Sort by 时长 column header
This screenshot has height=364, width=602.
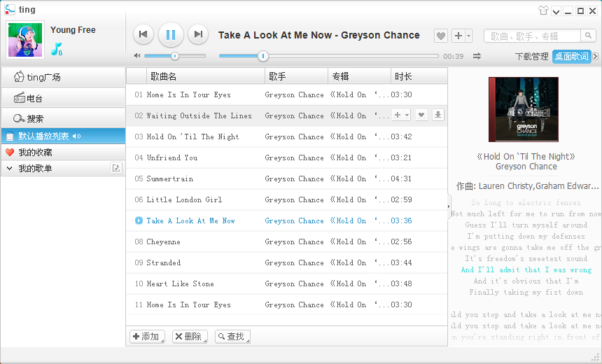coord(419,76)
